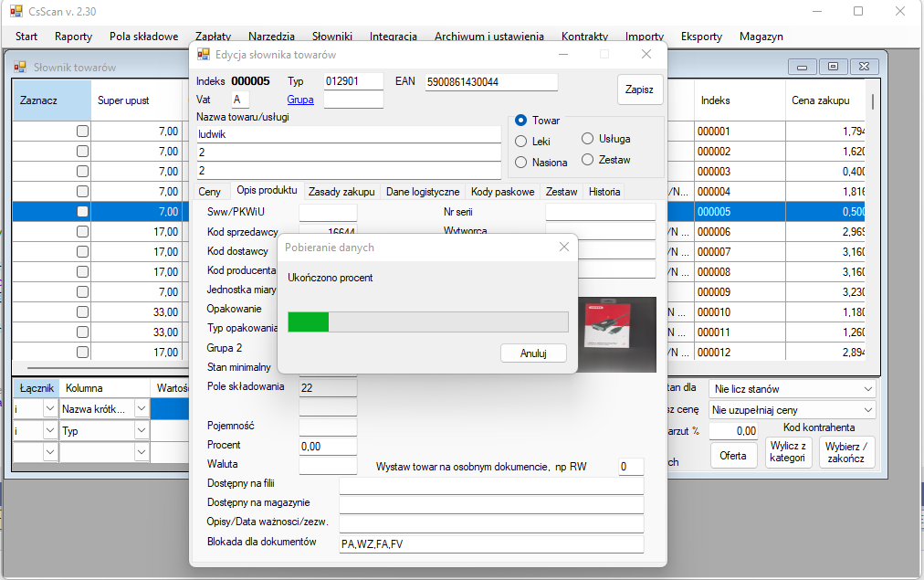The height and width of the screenshot is (580, 924).
Task: Open the Nazwa krótk... column dropdown
Action: coord(142,408)
